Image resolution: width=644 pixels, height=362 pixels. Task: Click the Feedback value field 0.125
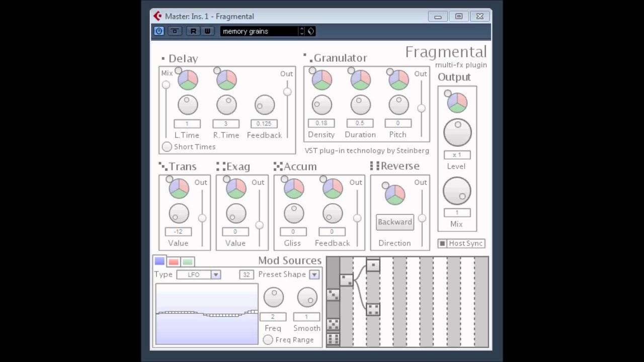(x=264, y=124)
